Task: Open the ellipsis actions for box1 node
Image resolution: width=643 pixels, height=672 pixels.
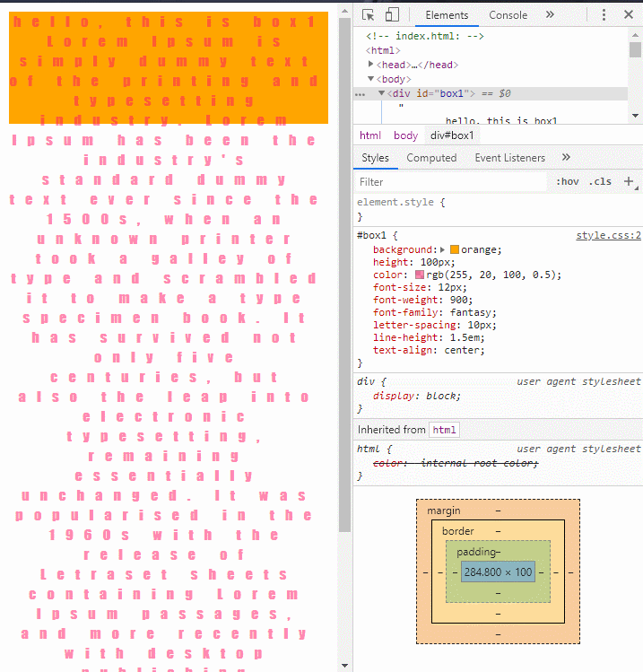Action: point(361,94)
